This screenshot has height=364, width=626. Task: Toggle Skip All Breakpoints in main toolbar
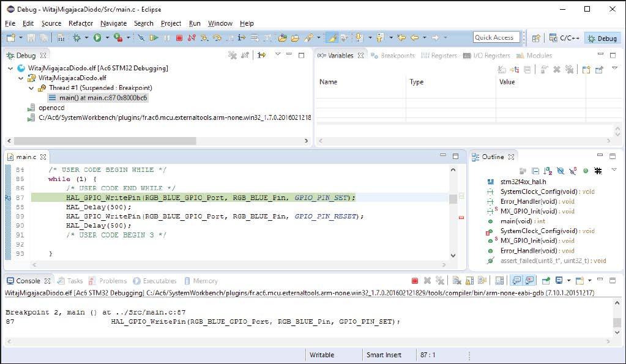tap(141, 38)
